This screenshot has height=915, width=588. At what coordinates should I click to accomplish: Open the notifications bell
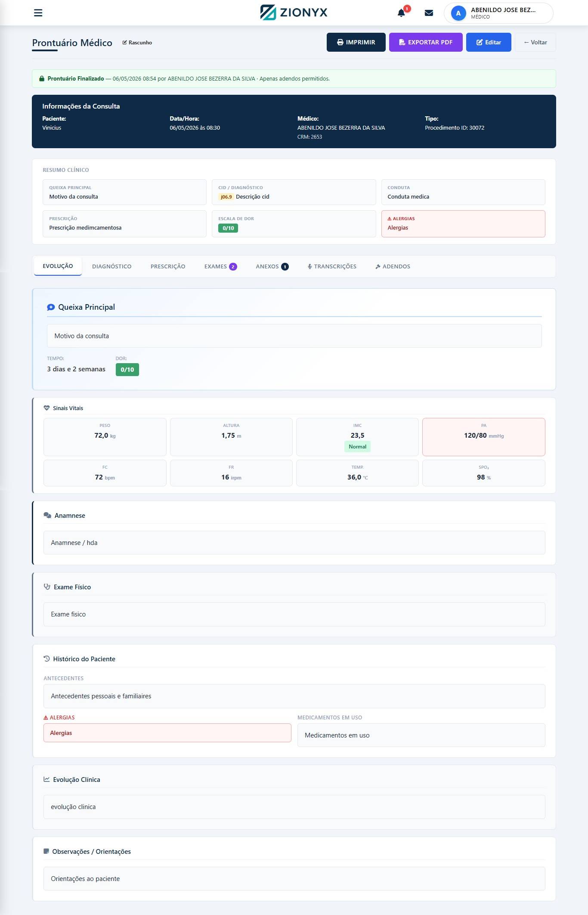pyautogui.click(x=401, y=13)
